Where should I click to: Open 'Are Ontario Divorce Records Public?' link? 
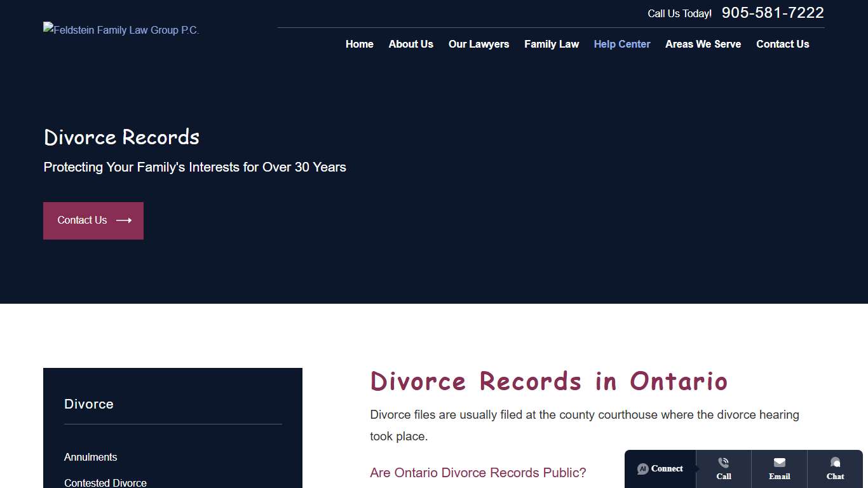(478, 473)
